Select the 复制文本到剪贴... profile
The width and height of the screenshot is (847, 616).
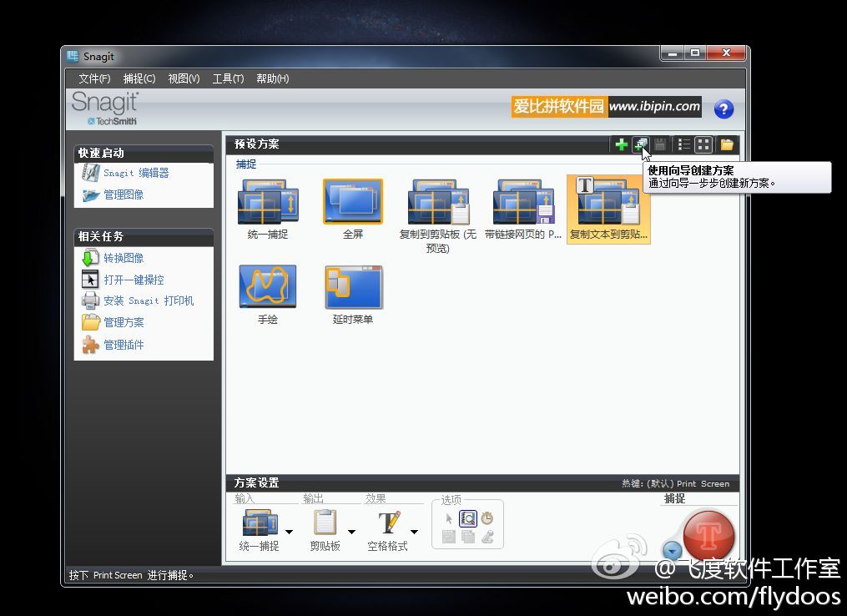click(x=608, y=210)
